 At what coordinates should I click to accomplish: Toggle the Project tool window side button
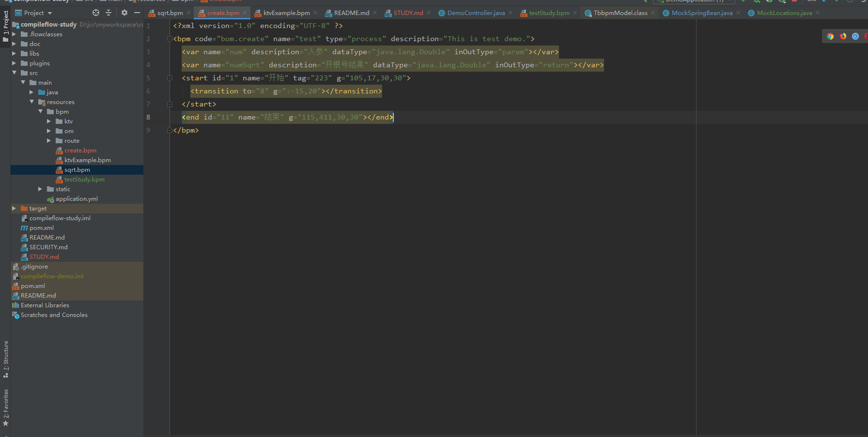5,26
